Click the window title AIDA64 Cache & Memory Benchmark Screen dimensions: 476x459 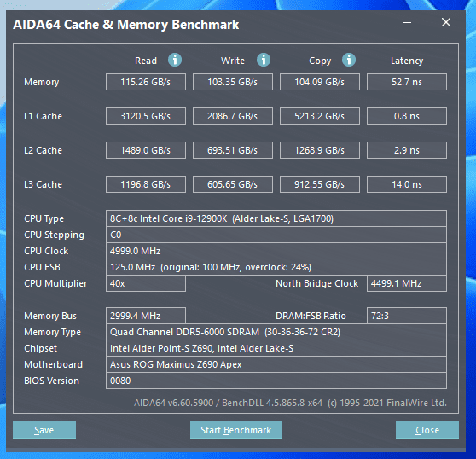(x=126, y=25)
